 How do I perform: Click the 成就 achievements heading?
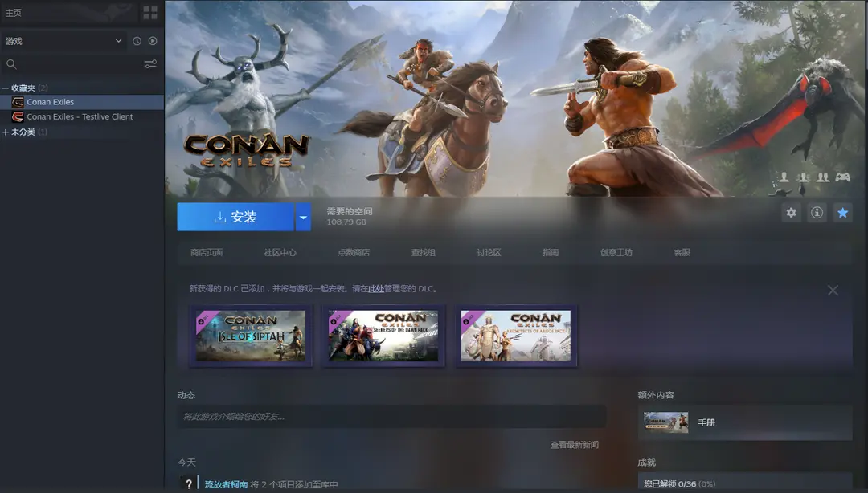pyautogui.click(x=646, y=462)
